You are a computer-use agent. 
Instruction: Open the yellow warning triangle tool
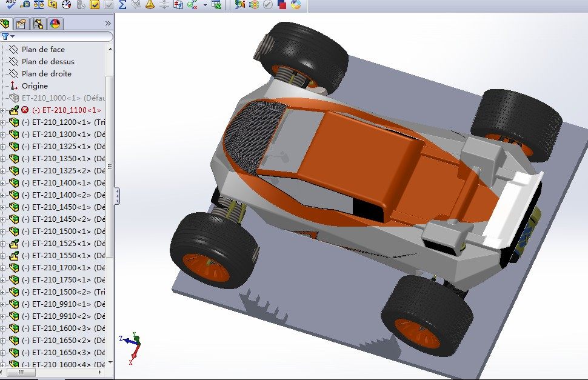click(150, 5)
